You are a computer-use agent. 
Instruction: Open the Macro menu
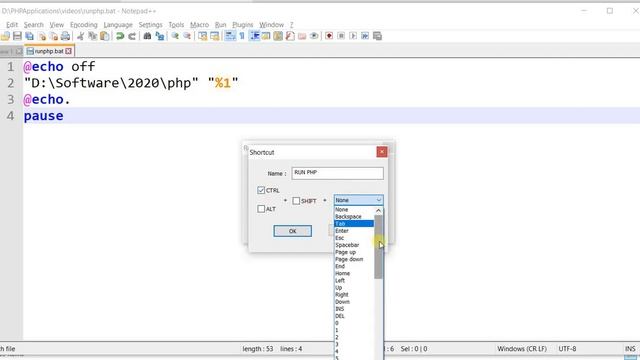pyautogui.click(x=200, y=25)
